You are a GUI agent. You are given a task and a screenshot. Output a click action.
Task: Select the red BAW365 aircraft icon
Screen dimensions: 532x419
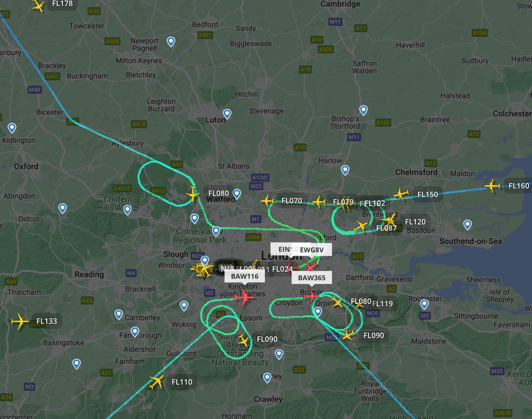coord(312,295)
